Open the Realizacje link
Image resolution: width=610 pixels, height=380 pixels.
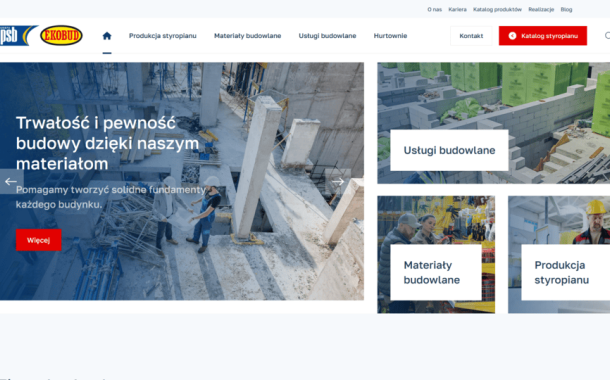pyautogui.click(x=541, y=9)
